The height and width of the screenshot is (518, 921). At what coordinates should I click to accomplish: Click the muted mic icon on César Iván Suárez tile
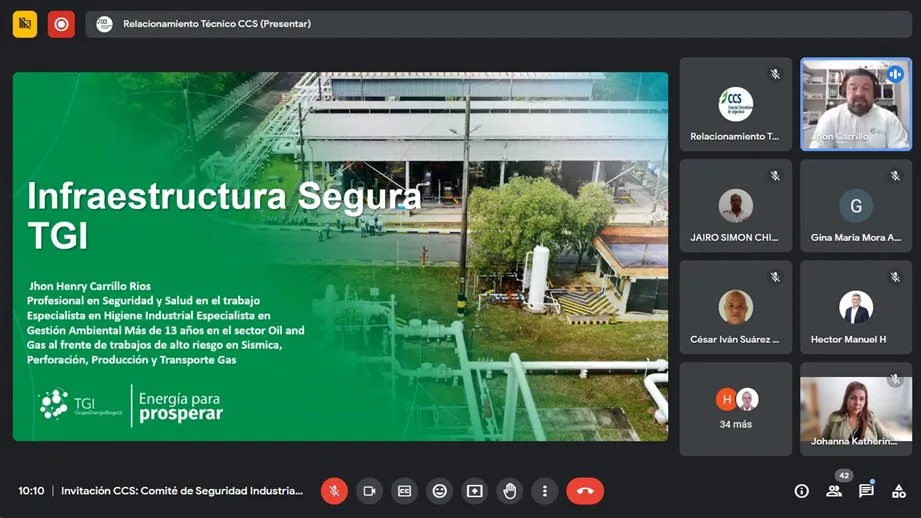(x=775, y=277)
